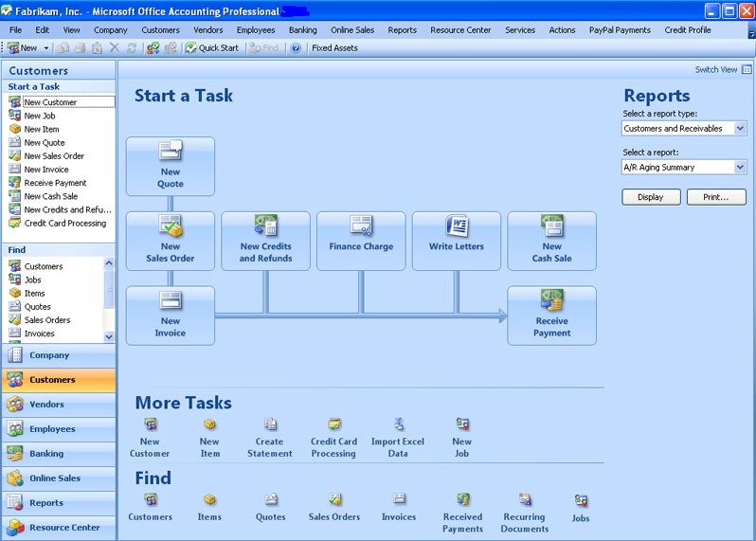
Task: Open the New Invoice flowchart tile
Action: point(171,316)
